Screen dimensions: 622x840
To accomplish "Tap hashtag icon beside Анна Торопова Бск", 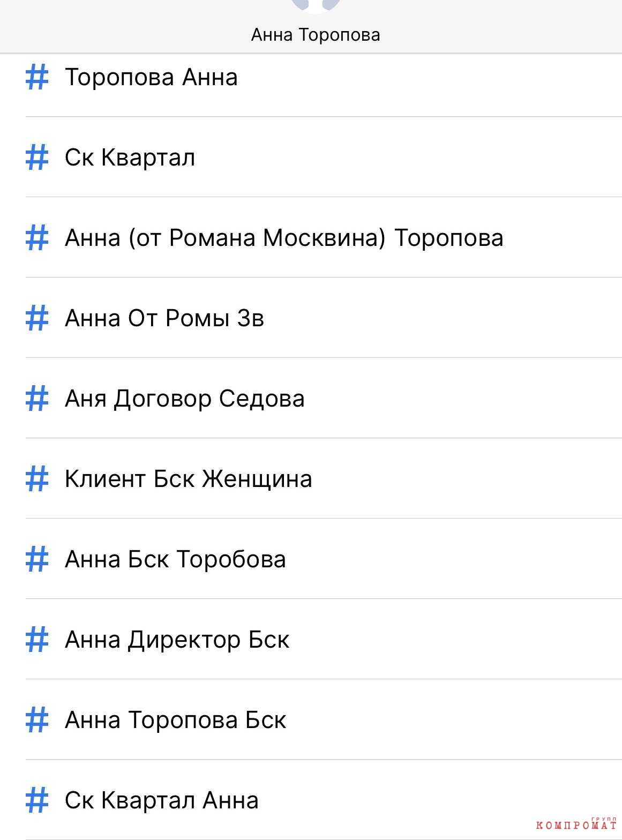I will (x=37, y=719).
